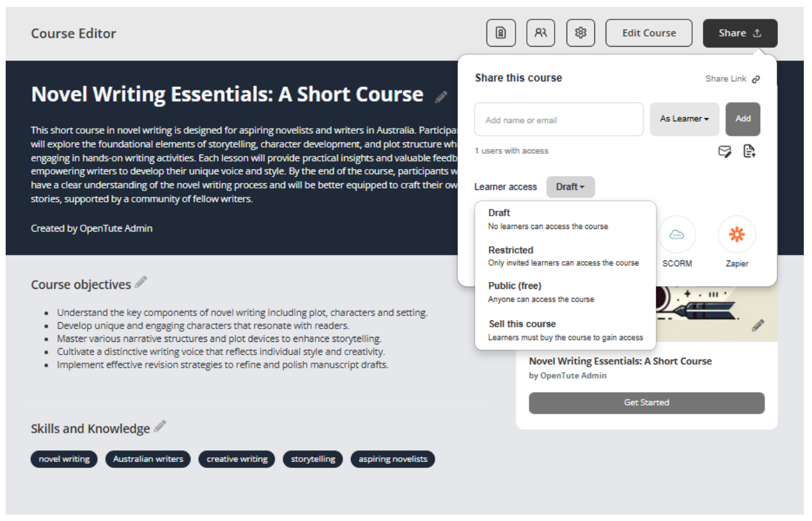Edit the course title pencil icon
Viewport: 812px width, 521px height.
tap(441, 97)
